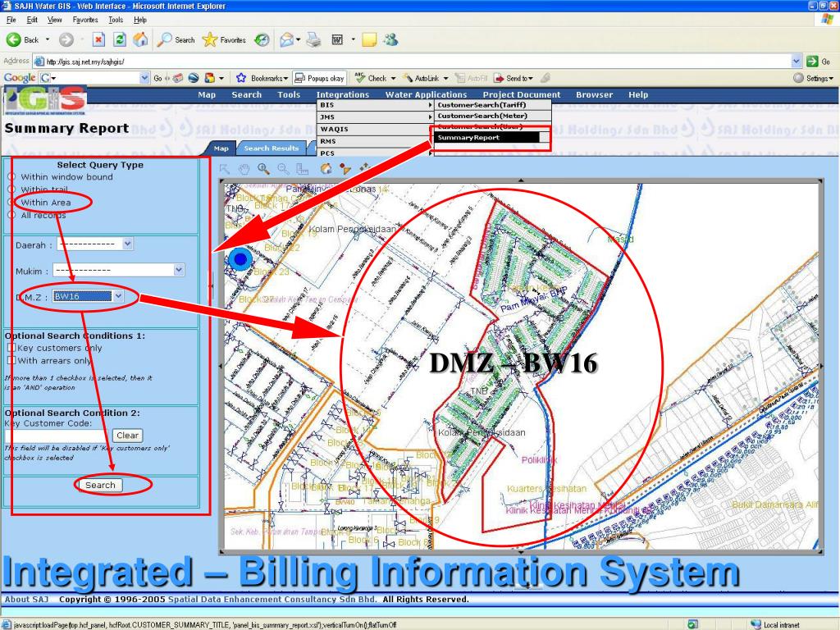
Task: Click the Mail envelope icon
Action: 286,39
